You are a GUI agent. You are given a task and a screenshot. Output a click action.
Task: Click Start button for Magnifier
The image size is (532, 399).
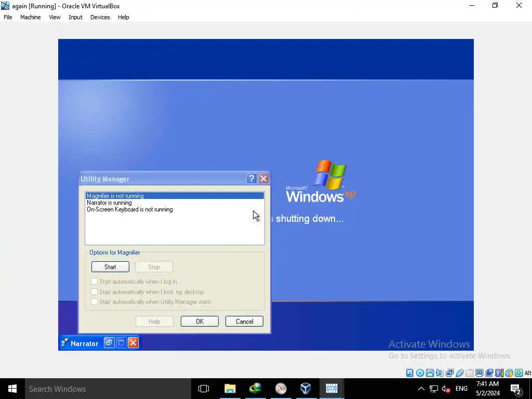point(110,267)
